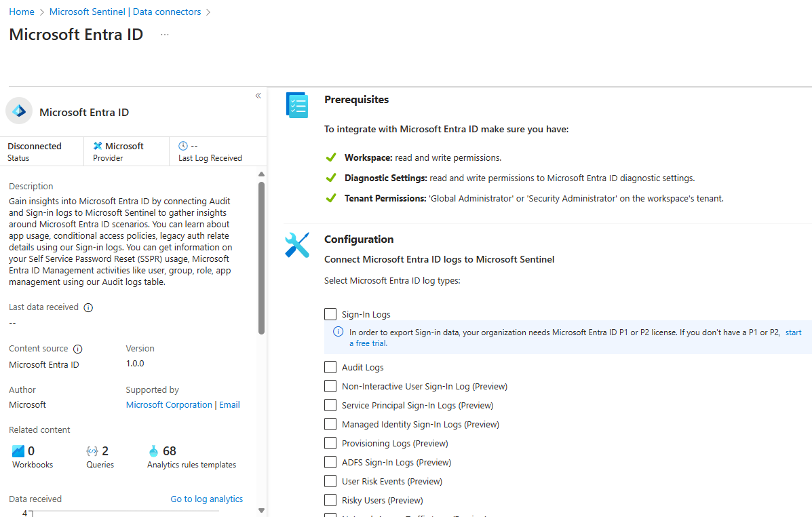Viewport: 812px width, 517px height.
Task: Click the breadcrumb chevron after Data connectors
Action: pos(208,12)
